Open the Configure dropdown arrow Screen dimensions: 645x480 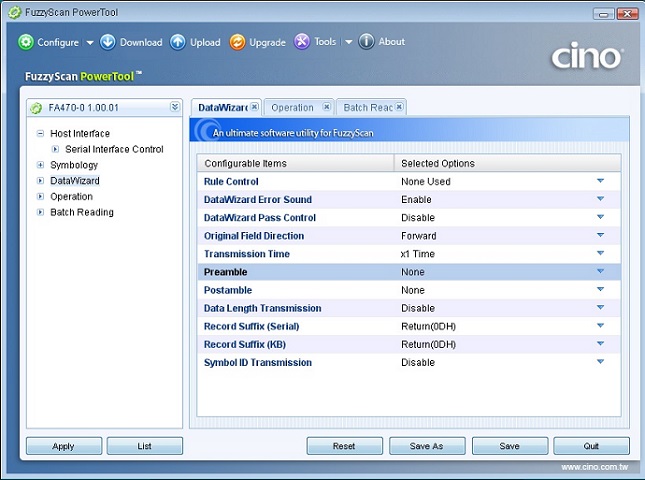click(x=90, y=42)
